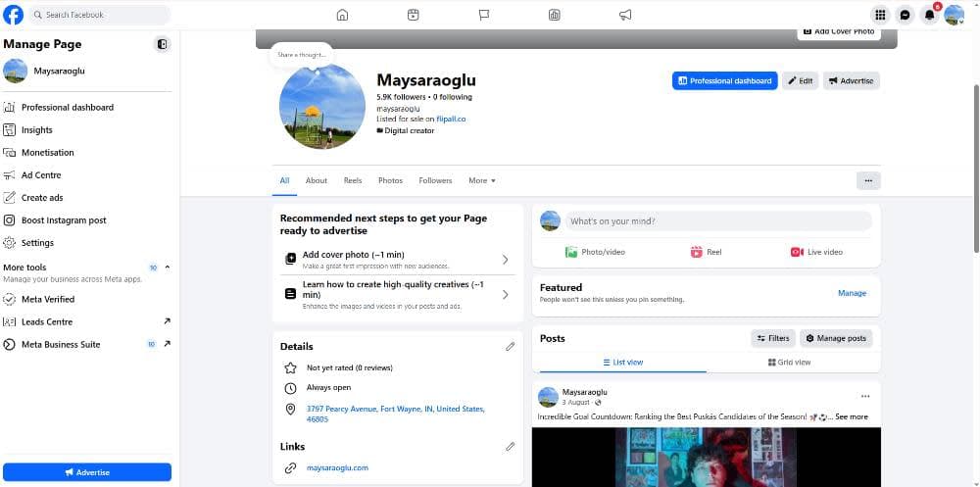This screenshot has width=980, height=487.
Task: Add a Photo/video to post
Action: [595, 252]
